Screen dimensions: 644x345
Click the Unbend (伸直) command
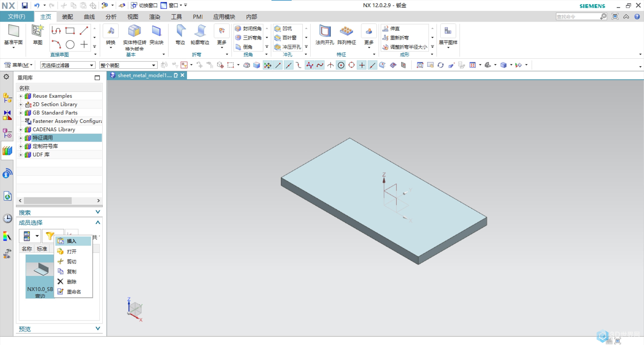click(x=391, y=29)
